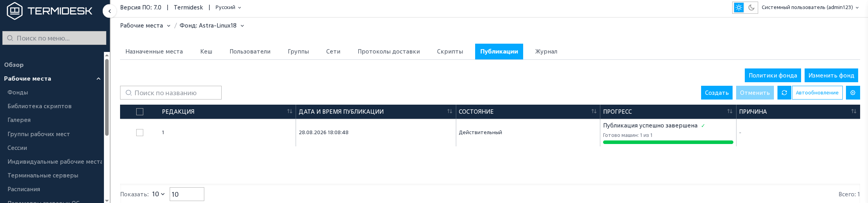
Task: Focus the Поиск по названию field
Action: [x=171, y=93]
